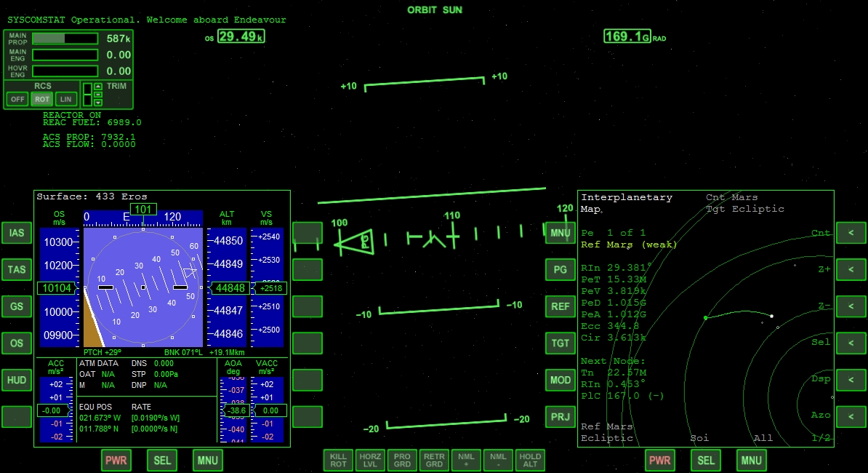Click REF on the Map MFD
This screenshot has height=473, width=868.
(560, 306)
